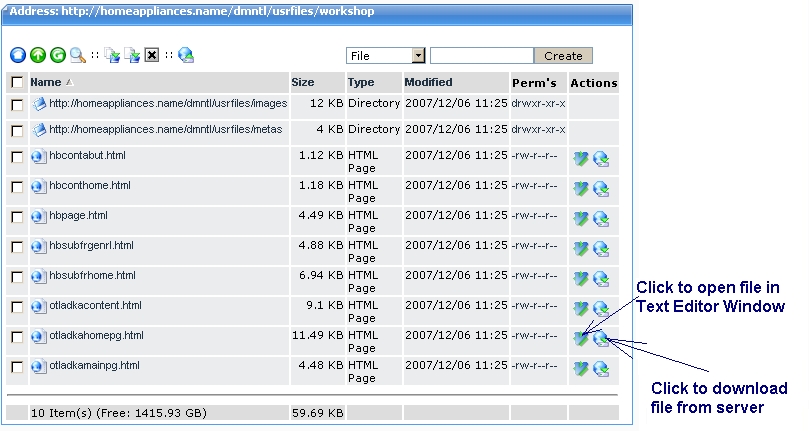Sort files by Modified column header
This screenshot has height=431, width=809.
[x=428, y=83]
